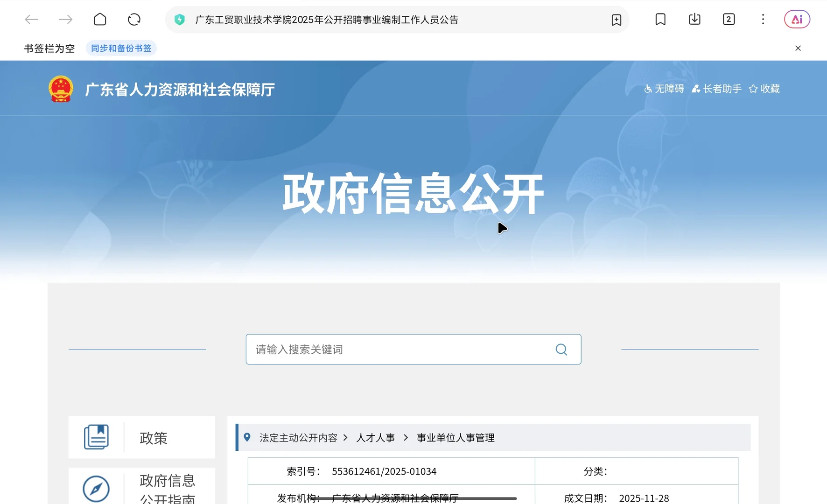The image size is (827, 504).
Task: Open the bookmarks flag icon
Action: coord(660,19)
